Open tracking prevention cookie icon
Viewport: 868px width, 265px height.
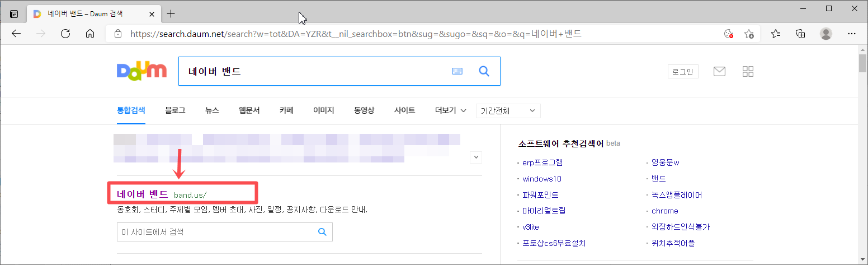click(728, 34)
